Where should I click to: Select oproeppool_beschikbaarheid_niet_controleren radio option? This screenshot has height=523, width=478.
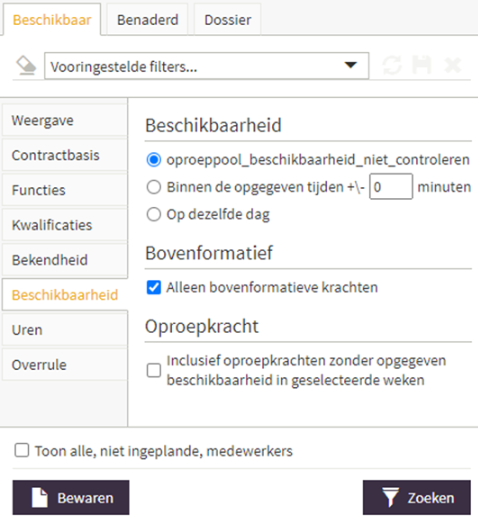tap(154, 160)
